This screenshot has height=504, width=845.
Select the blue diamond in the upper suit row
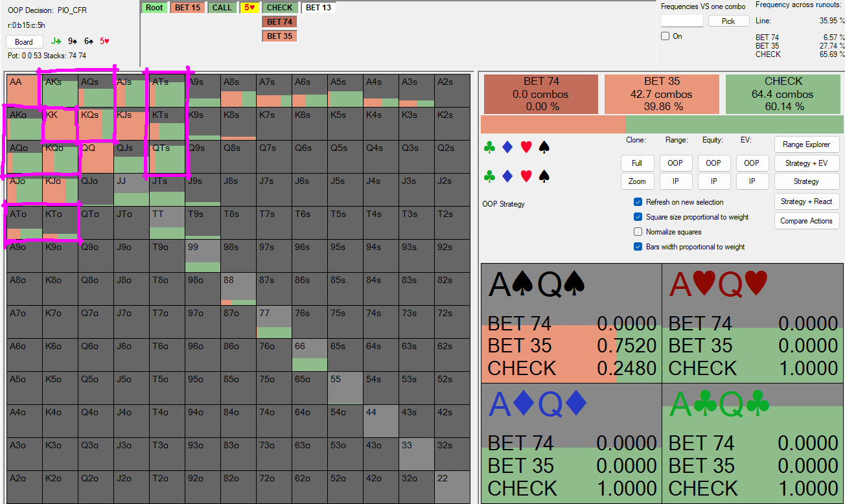click(x=507, y=148)
